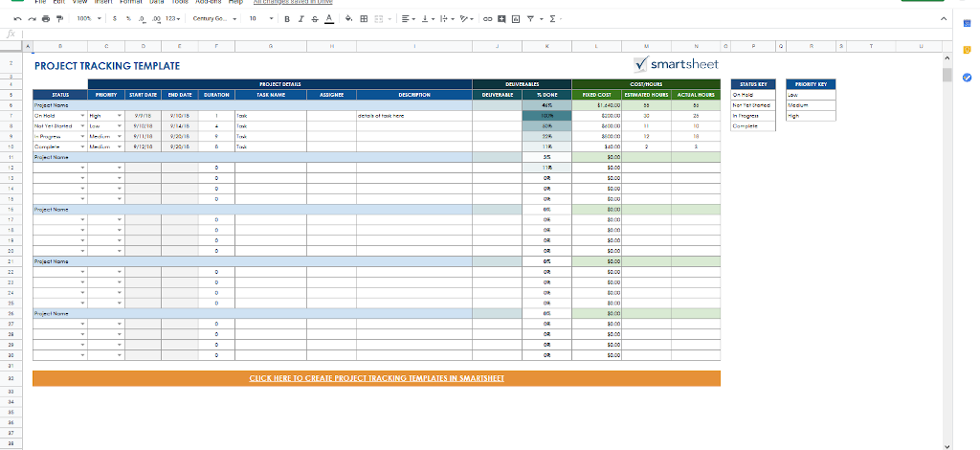Insert a comment from the toolbar
The height and width of the screenshot is (450, 980).
click(501, 19)
